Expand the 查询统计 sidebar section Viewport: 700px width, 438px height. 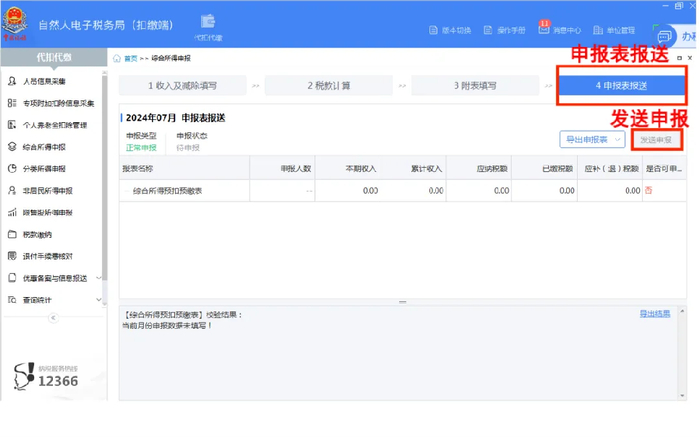(98, 300)
